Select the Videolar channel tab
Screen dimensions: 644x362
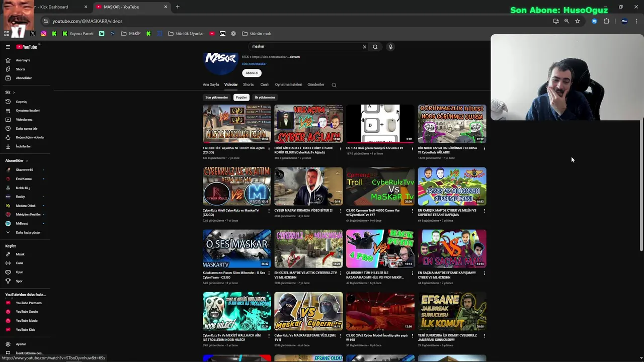coord(231,84)
